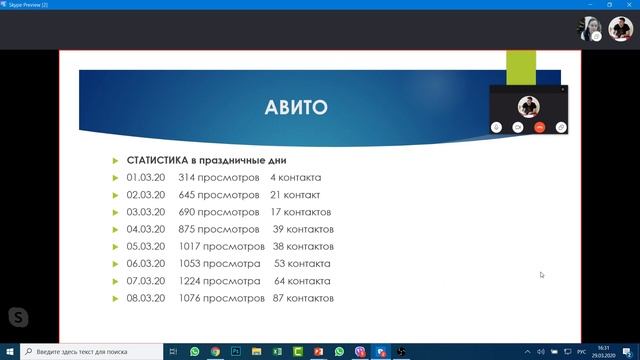
Task: Open the Windows notification center
Action: (627, 351)
